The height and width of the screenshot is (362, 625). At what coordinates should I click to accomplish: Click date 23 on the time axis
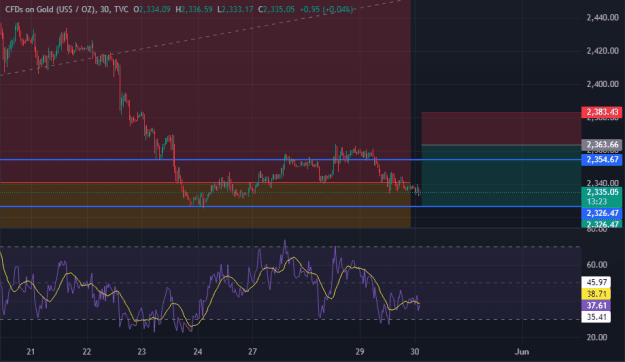[142, 352]
